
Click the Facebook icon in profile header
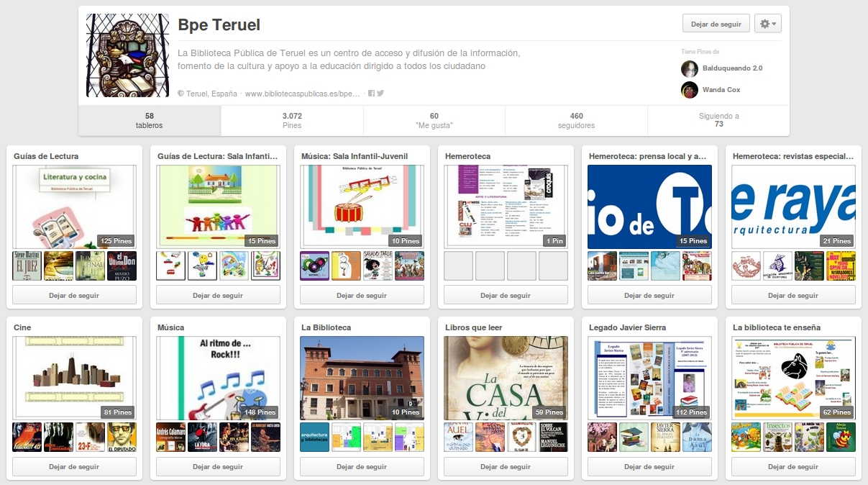pyautogui.click(x=371, y=94)
